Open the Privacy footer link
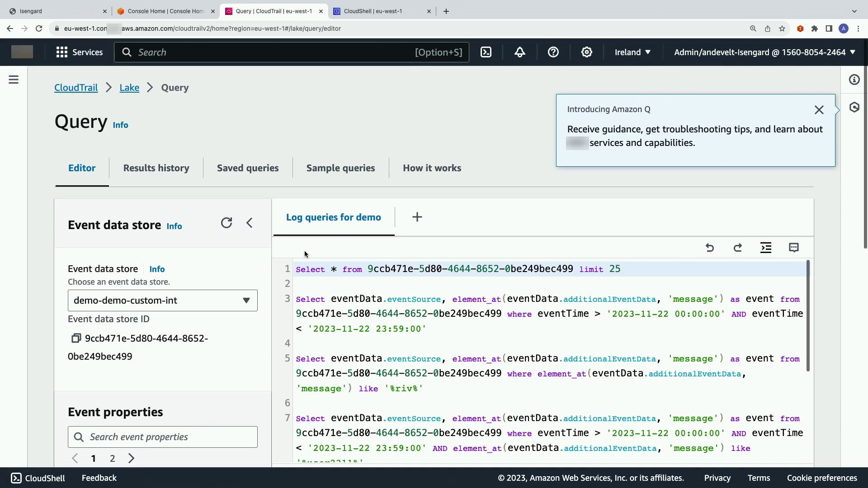 [717, 478]
